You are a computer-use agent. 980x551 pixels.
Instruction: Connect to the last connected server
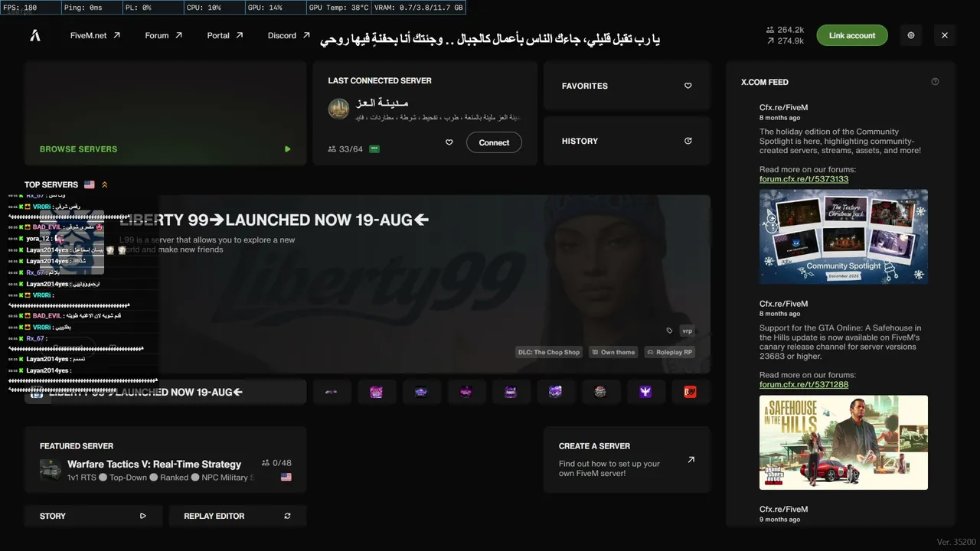tap(494, 142)
